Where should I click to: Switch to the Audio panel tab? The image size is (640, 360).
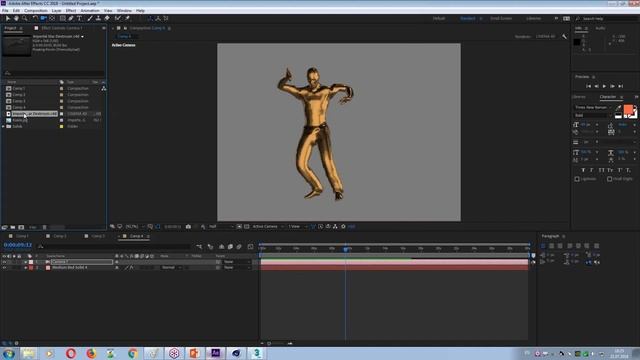[x=600, y=28]
